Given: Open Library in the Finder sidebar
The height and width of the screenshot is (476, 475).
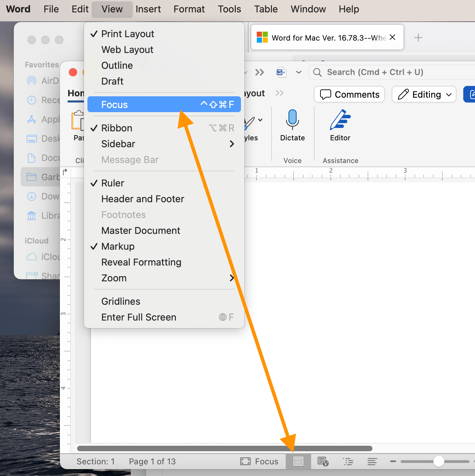Looking at the screenshot, I should 43,216.
